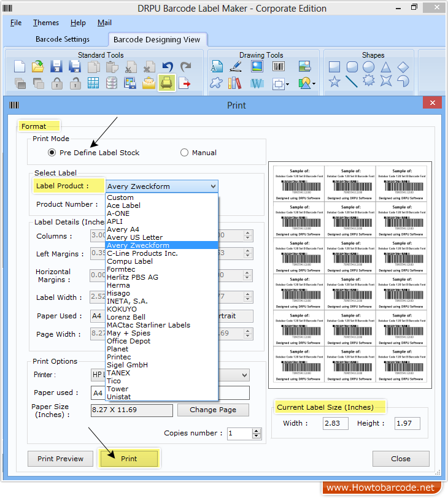The width and height of the screenshot is (448, 498).
Task: Click the yellow Print button
Action: point(129,459)
